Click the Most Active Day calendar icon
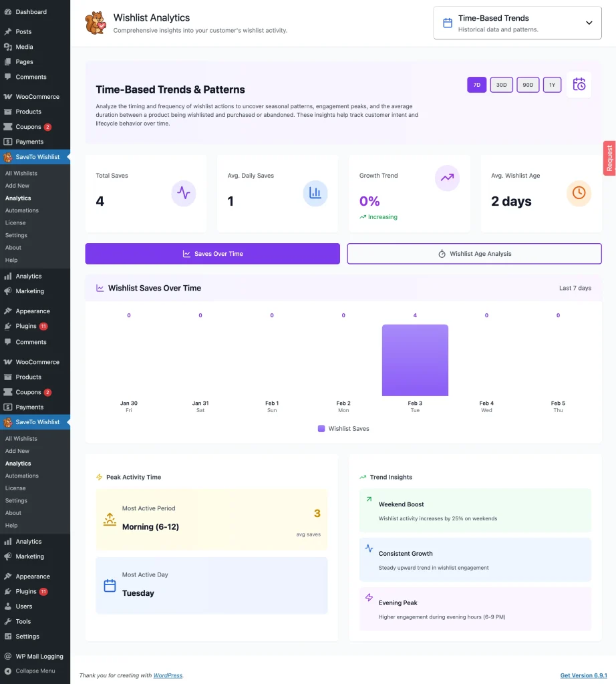 pyautogui.click(x=110, y=586)
